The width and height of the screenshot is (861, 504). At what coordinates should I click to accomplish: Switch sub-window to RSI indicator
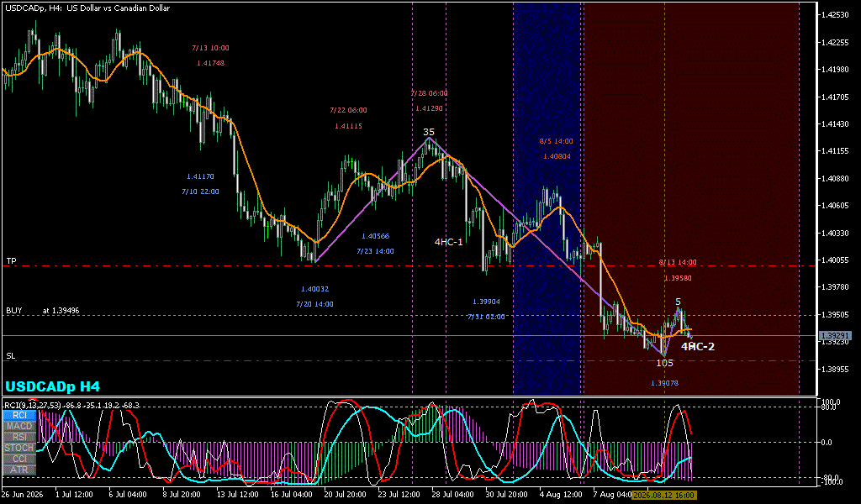[19, 437]
